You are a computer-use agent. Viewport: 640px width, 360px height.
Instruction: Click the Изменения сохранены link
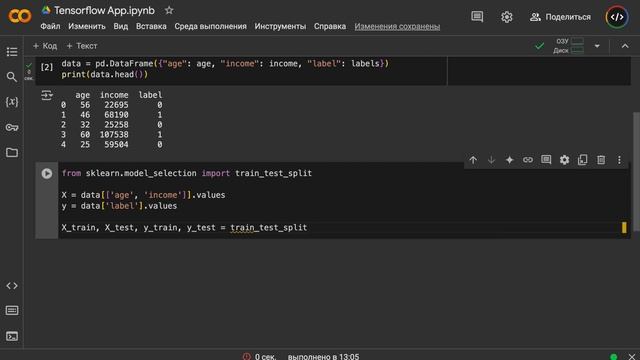click(x=397, y=27)
